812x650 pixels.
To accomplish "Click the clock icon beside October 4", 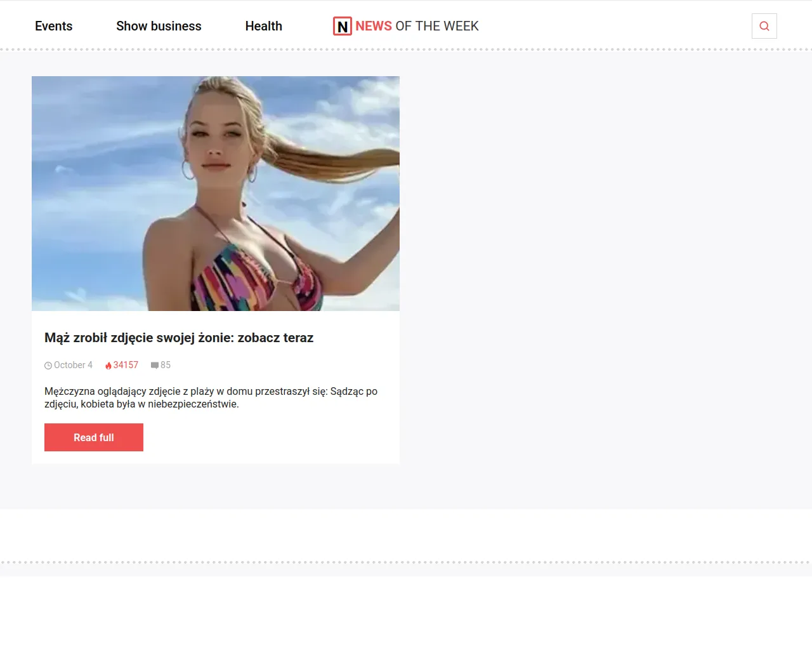I will tap(48, 366).
